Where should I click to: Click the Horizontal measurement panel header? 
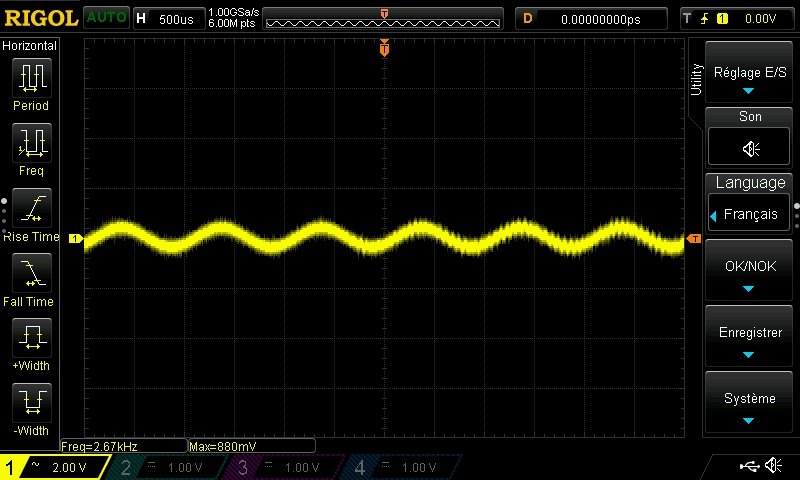coord(30,46)
